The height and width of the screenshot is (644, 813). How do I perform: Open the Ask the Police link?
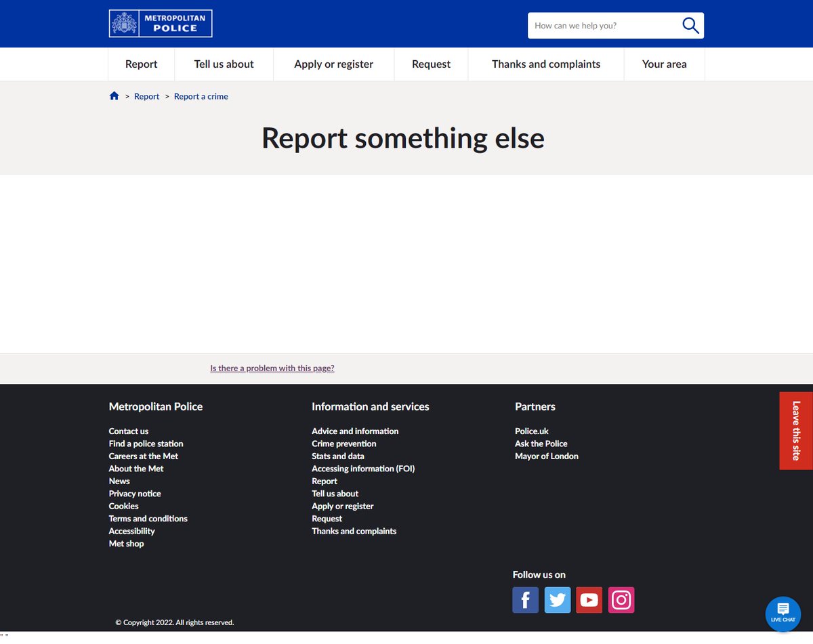point(541,444)
